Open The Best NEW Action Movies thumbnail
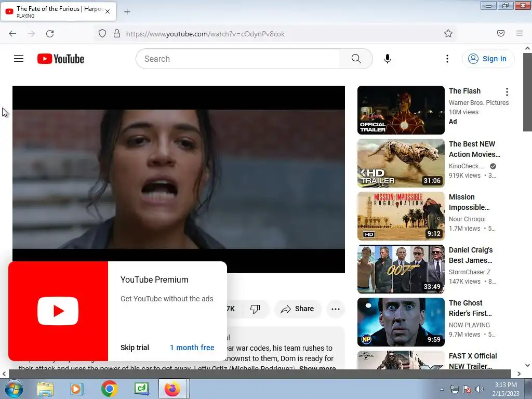The width and height of the screenshot is (532, 399). point(401,163)
